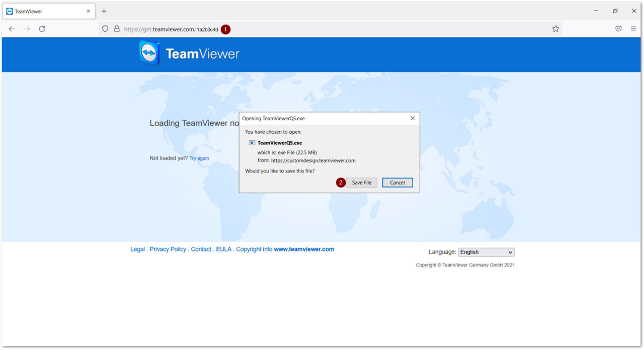Restore down the browser window
The height and width of the screenshot is (350, 644).
click(x=615, y=11)
